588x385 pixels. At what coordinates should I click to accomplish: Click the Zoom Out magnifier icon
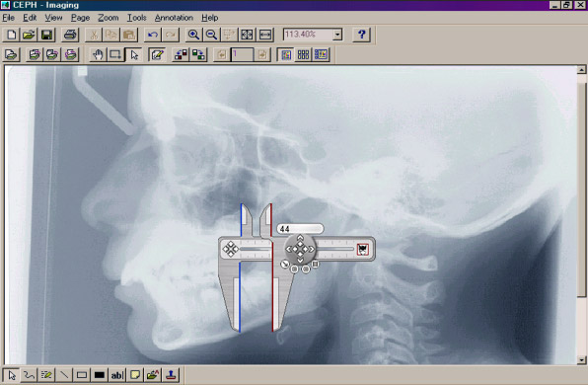pos(211,35)
